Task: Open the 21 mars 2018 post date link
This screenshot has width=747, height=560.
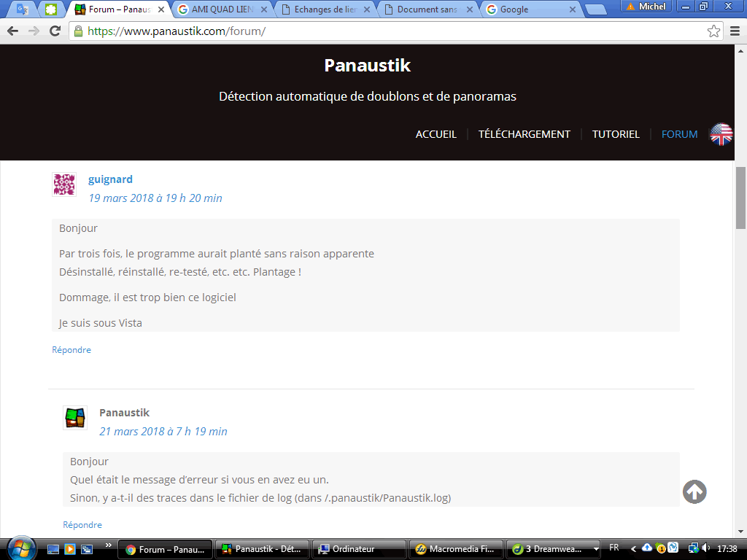Action: 163,432
